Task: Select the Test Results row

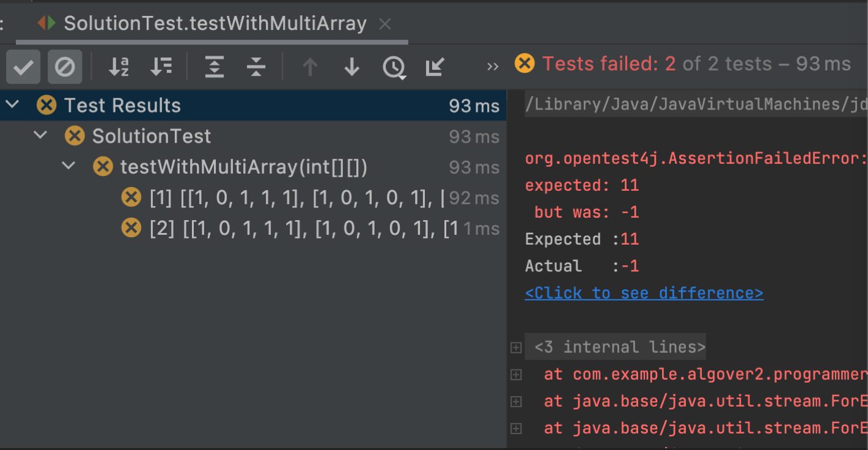Action: click(252, 105)
